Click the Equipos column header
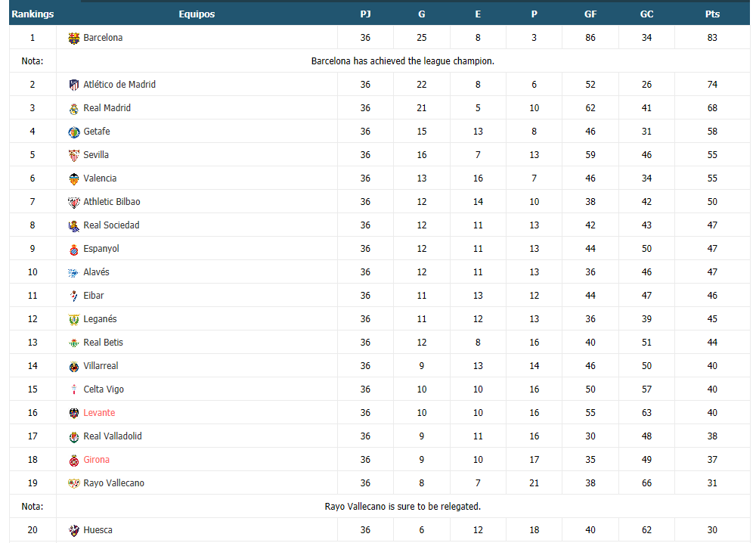Image resolution: width=756 pixels, height=543 pixels. click(x=197, y=14)
